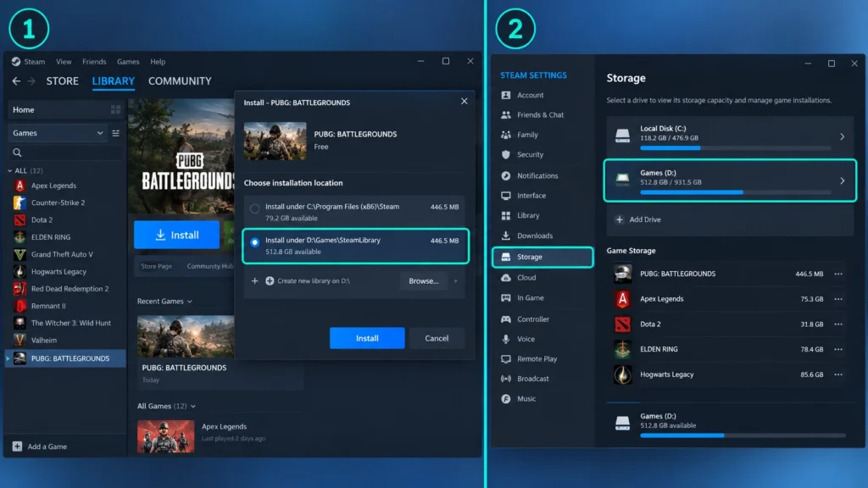Image resolution: width=868 pixels, height=488 pixels.
Task: Select PUBG: BATTLEGROUNDS in the games list
Action: pyautogui.click(x=65, y=358)
